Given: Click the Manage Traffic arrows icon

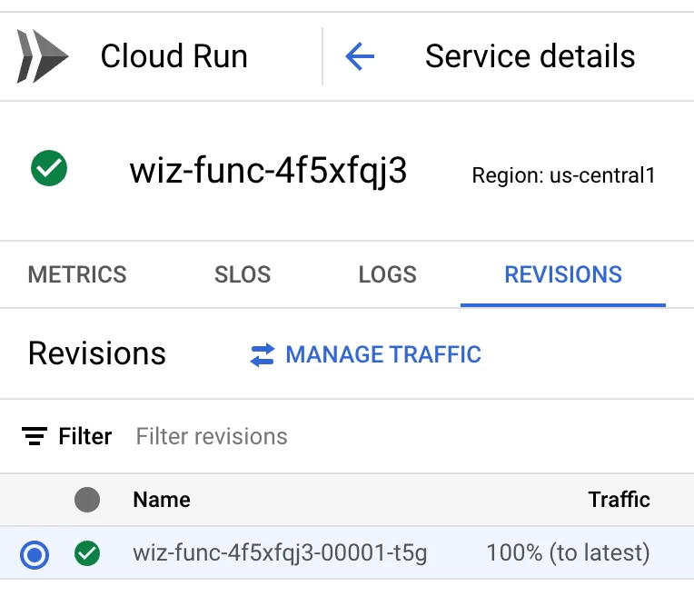Looking at the screenshot, I should click(x=262, y=355).
